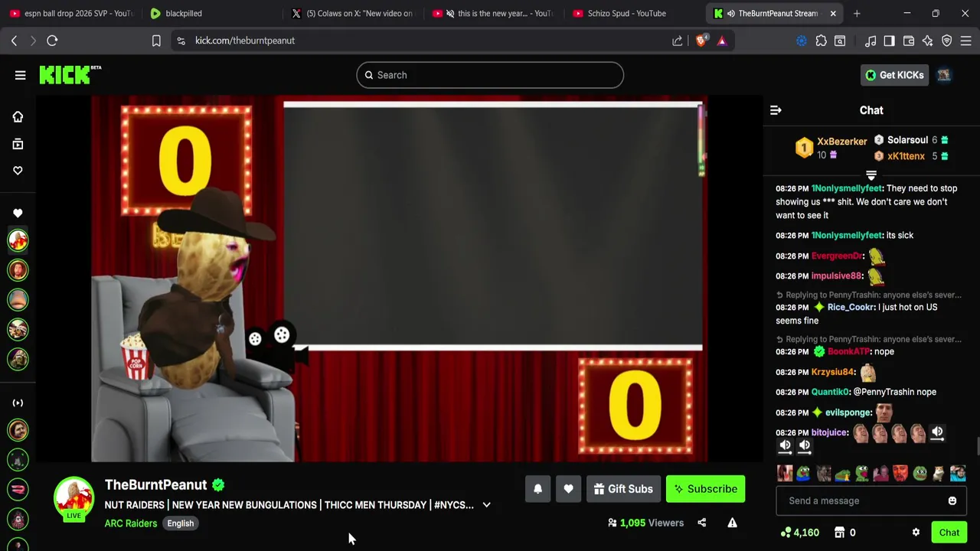Bookmark this page icon in address bar
This screenshot has width=980, height=551.
(156, 41)
